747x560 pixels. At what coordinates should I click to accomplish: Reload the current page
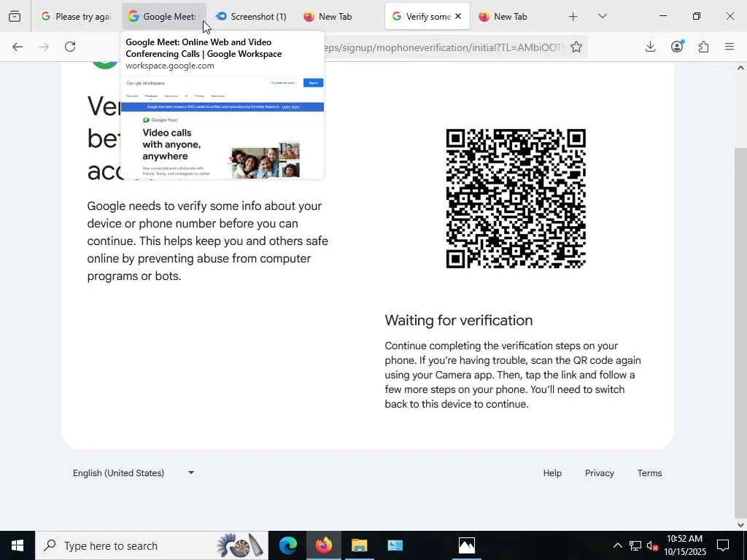click(70, 47)
